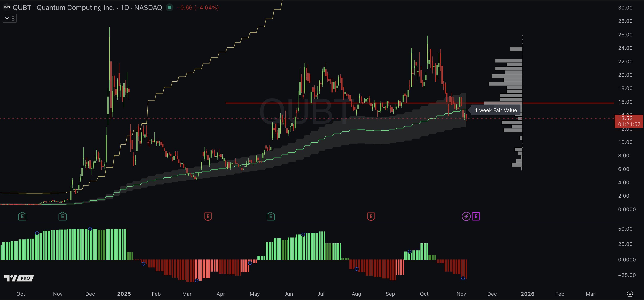
Task: Click the QCi company logo icon
Action: click(7, 8)
